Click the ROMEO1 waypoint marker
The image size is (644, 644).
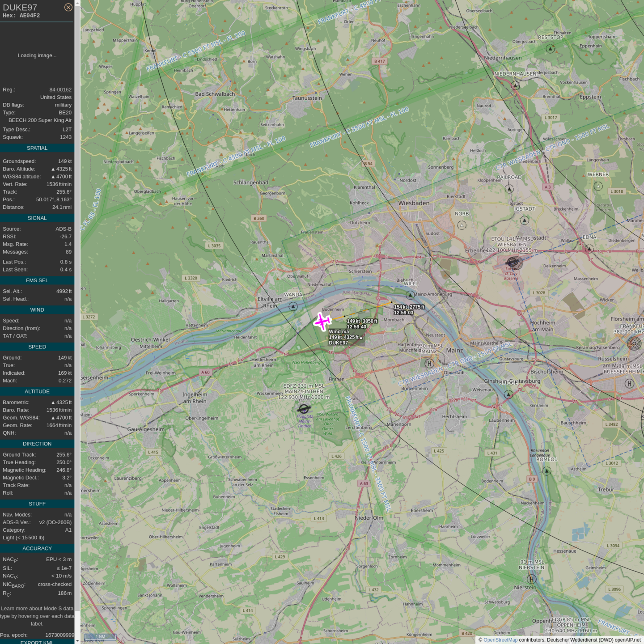547,471
